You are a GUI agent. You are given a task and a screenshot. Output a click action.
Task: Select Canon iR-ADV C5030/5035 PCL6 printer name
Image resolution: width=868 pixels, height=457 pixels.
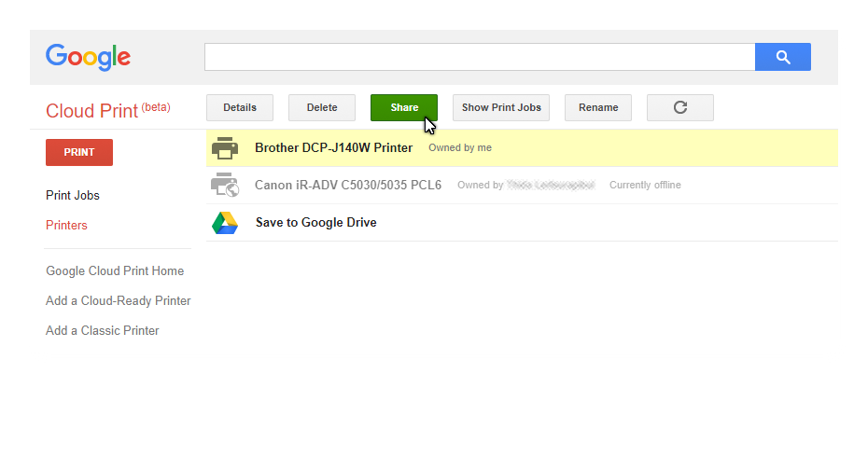click(348, 186)
